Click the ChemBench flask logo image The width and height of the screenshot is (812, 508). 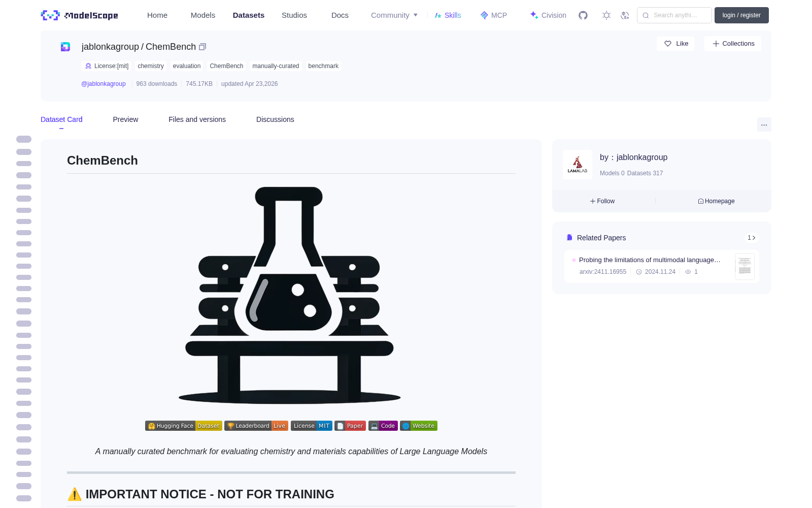coord(290,295)
